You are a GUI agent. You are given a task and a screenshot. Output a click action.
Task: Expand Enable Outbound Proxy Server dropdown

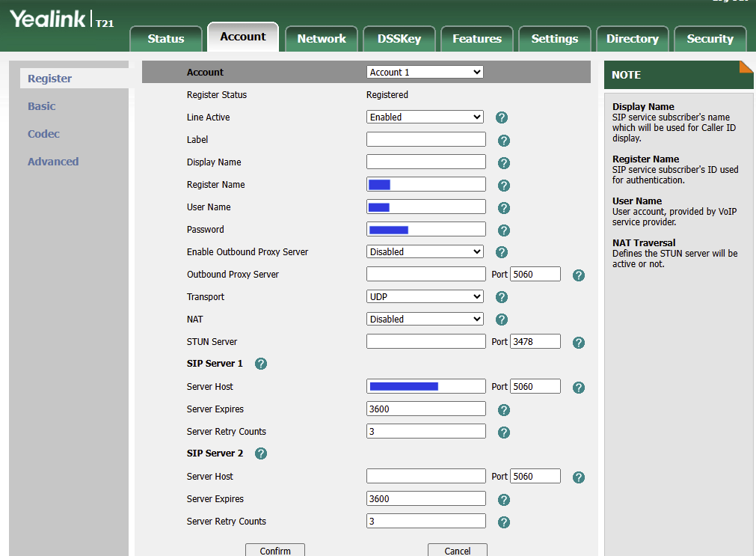click(x=425, y=252)
